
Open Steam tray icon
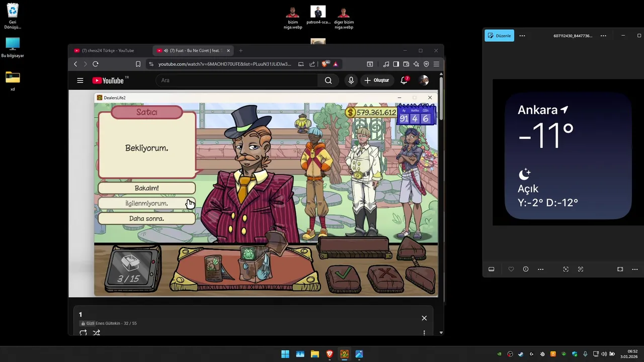[x=521, y=354]
